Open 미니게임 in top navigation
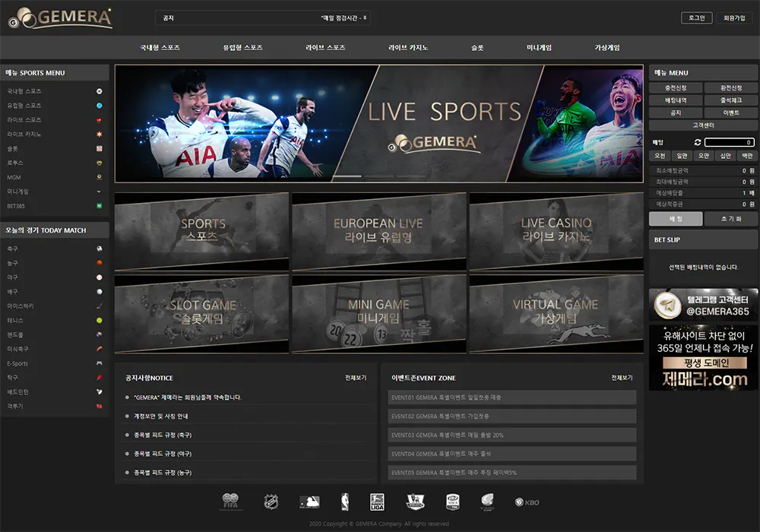 [539, 47]
